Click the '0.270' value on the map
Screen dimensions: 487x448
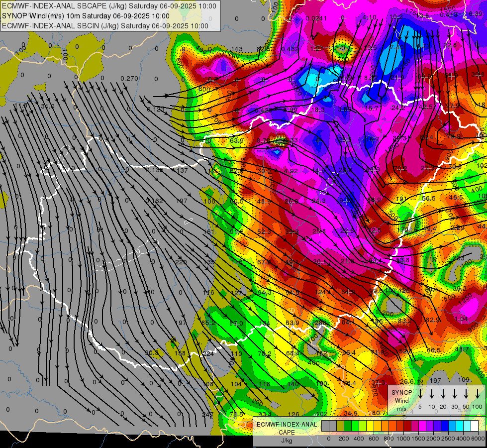point(129,78)
